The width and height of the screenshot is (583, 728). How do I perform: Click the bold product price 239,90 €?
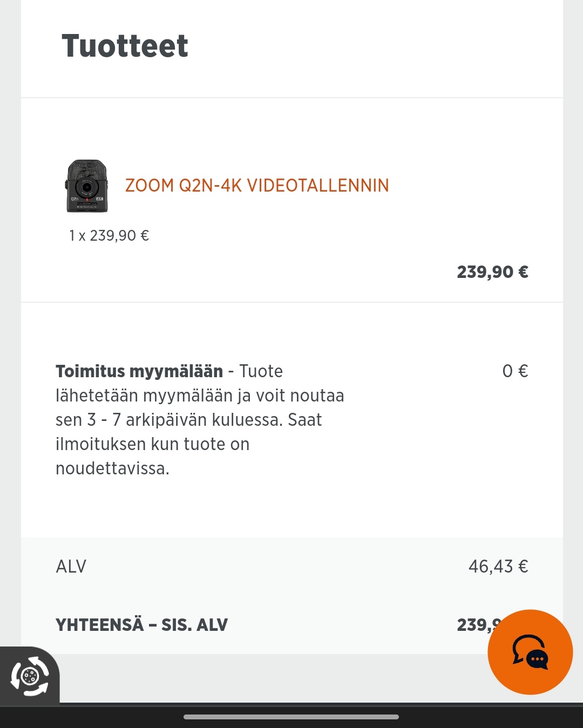coord(492,272)
